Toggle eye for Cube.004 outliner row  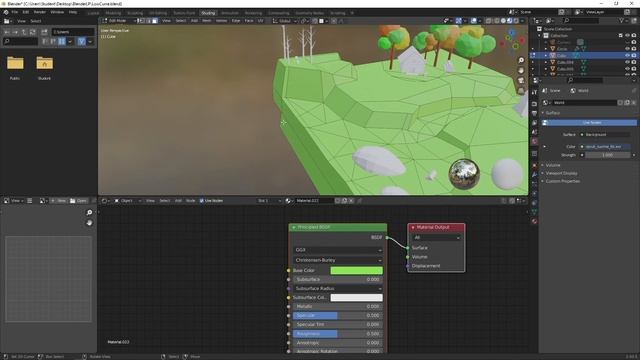pos(627,62)
